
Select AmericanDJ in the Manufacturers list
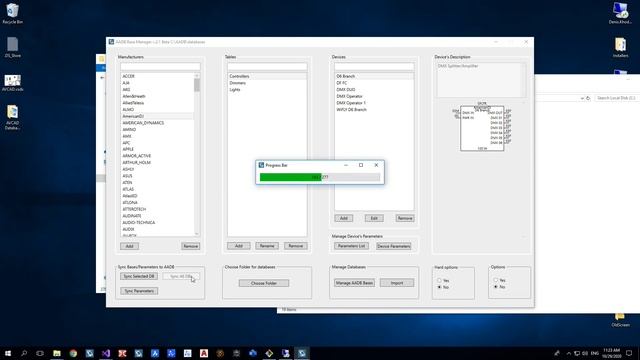[157, 116]
